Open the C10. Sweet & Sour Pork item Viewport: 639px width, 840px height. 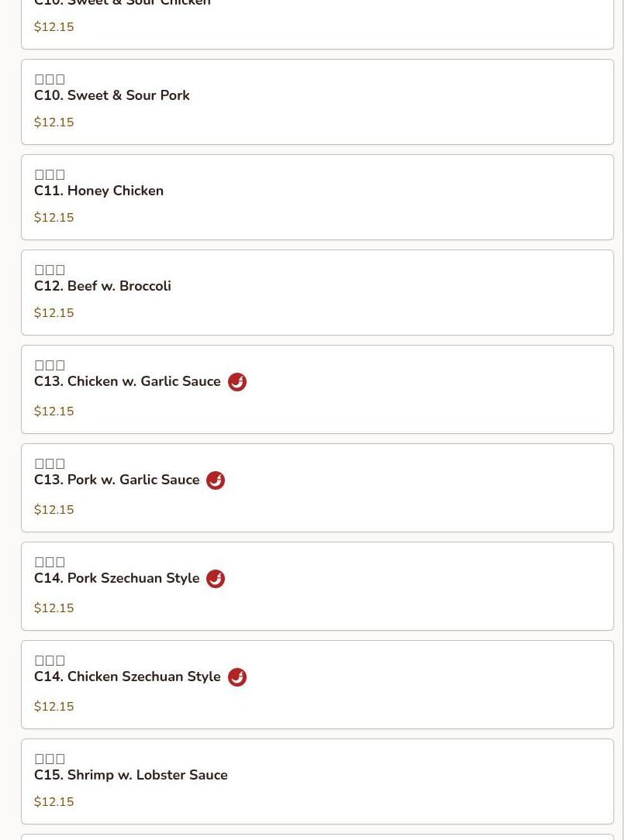click(112, 95)
